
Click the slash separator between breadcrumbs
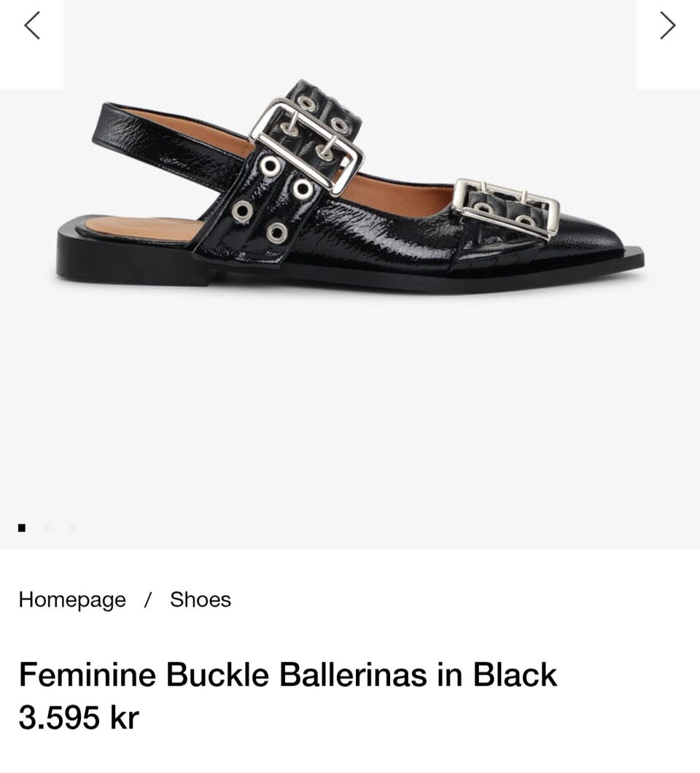point(147,600)
